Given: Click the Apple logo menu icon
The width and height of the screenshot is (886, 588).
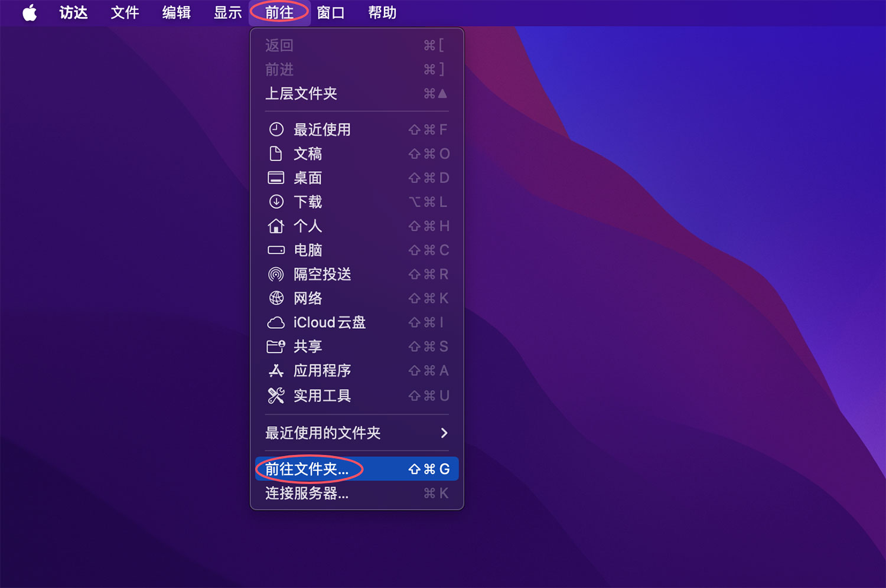Looking at the screenshot, I should (30, 12).
